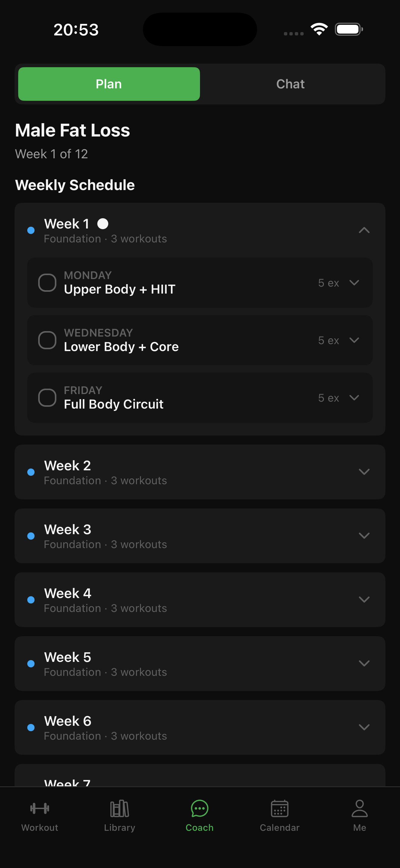Open the Me profile icon
The width and height of the screenshot is (400, 868).
359,808
